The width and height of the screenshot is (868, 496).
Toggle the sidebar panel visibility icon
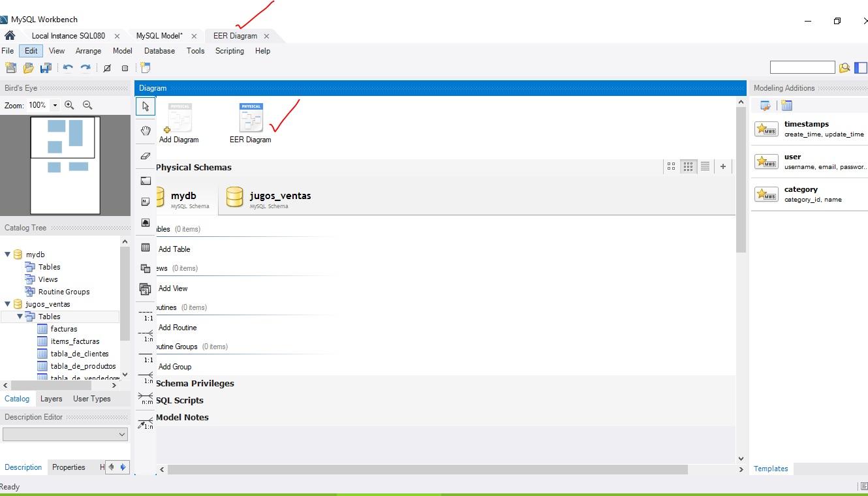(861, 67)
